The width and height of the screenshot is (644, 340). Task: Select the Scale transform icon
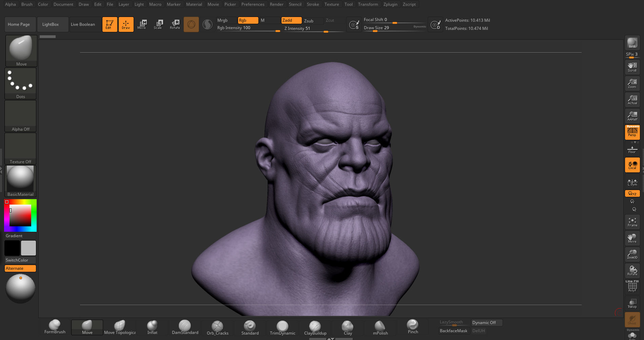pyautogui.click(x=158, y=24)
